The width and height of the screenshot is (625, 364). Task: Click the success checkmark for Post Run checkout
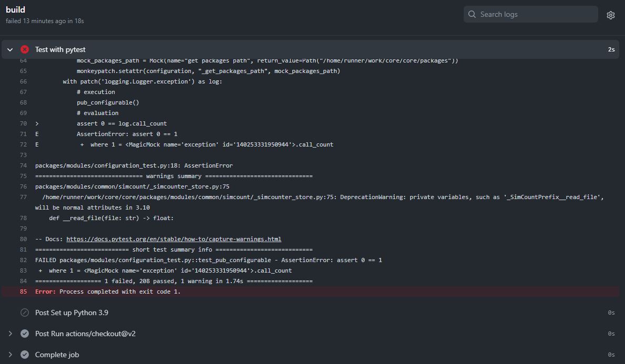[25, 334]
